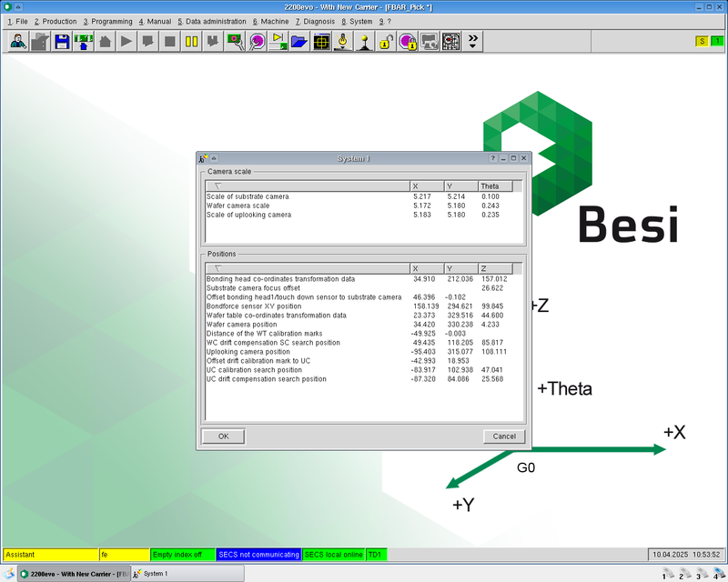Click the gray speech-bubble step icon
728x582 pixels.
148,41
